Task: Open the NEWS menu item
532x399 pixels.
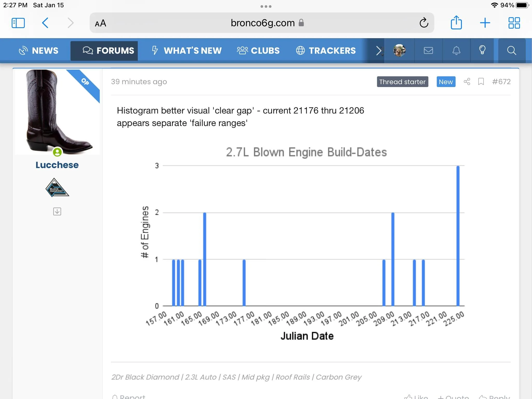Action: pos(39,50)
